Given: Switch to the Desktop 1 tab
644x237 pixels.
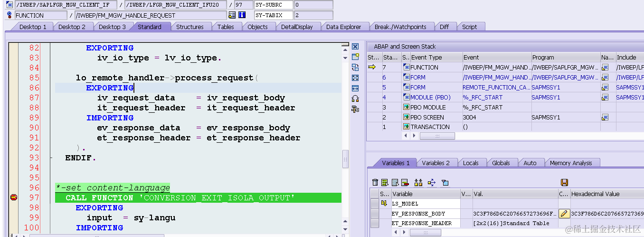Looking at the screenshot, I should (x=33, y=27).
